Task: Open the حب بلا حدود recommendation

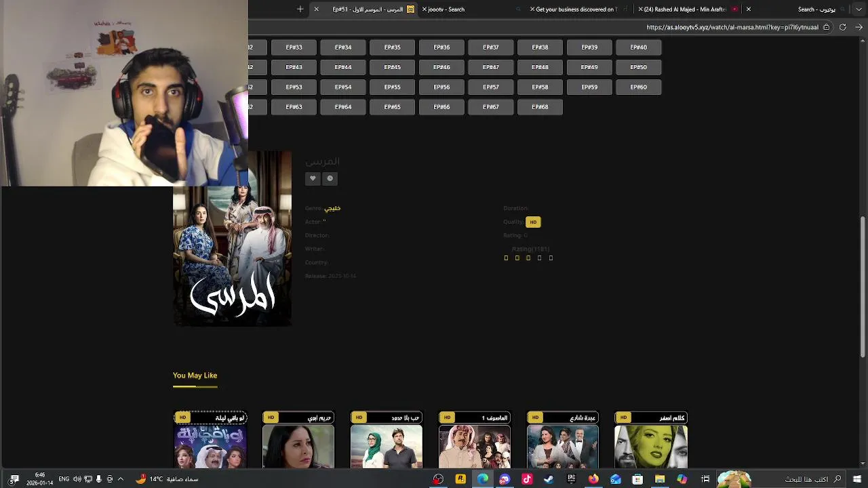Action: (x=387, y=440)
